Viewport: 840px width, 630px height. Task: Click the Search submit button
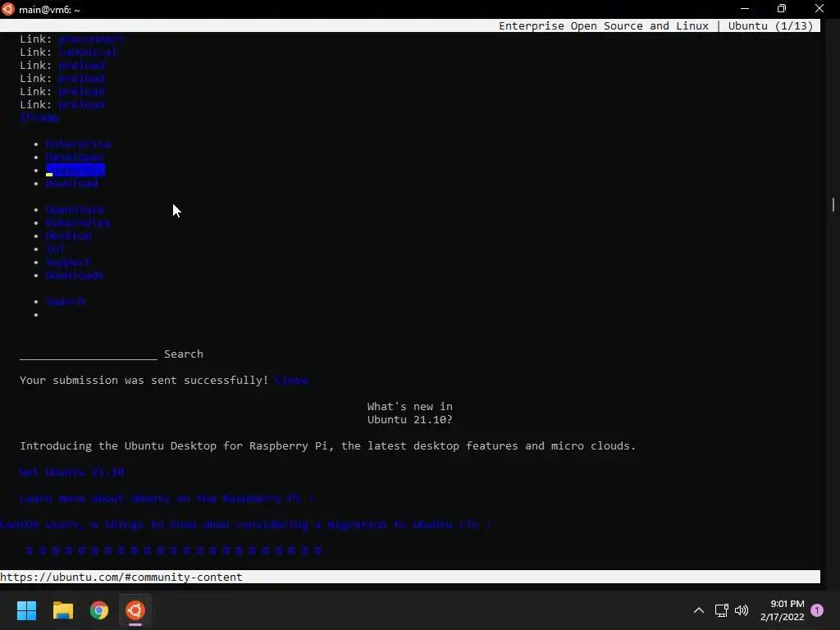(x=184, y=354)
